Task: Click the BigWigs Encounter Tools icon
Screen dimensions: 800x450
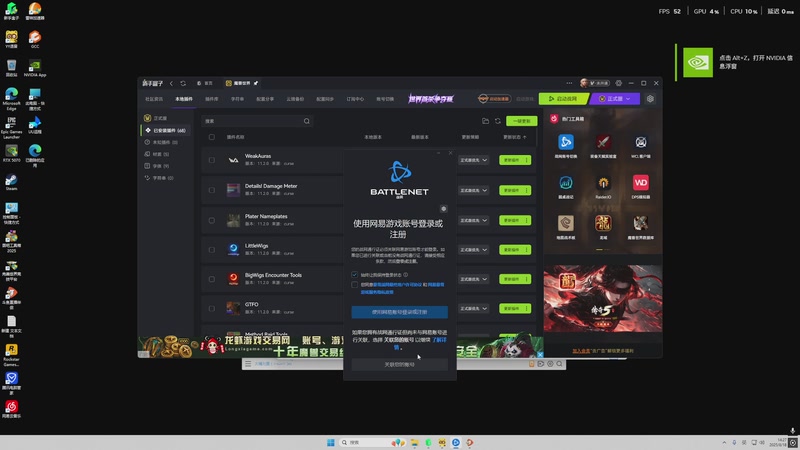Action: click(233, 279)
